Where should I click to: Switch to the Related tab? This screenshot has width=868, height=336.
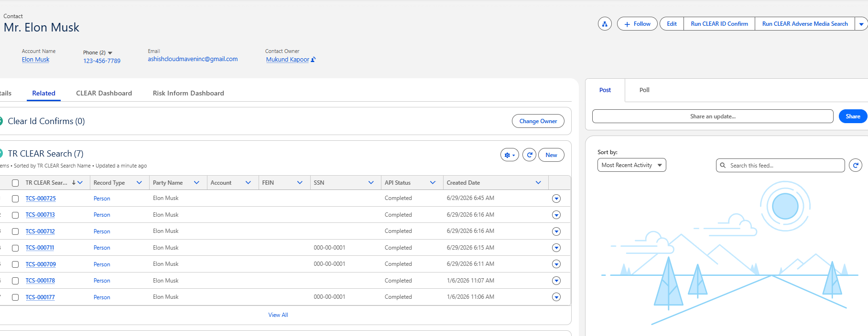pyautogui.click(x=43, y=93)
